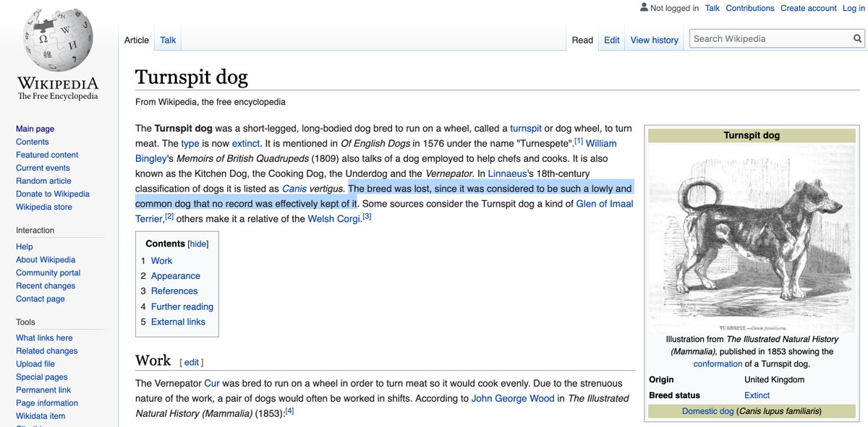Click citation reference [4]

[289, 410]
